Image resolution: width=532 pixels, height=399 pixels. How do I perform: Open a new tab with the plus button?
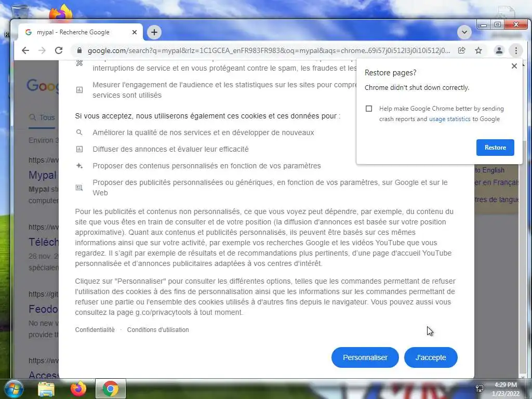click(154, 32)
